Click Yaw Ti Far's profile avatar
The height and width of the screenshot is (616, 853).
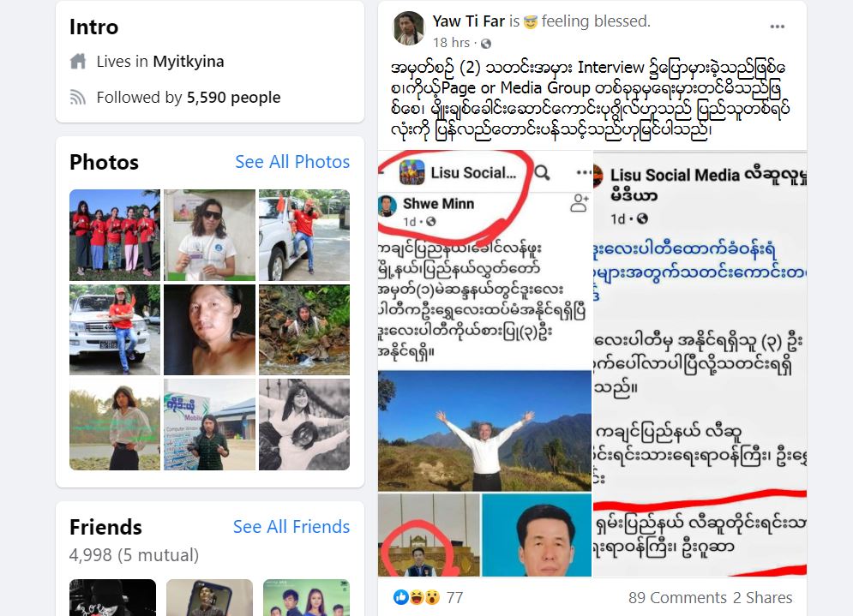[409, 29]
